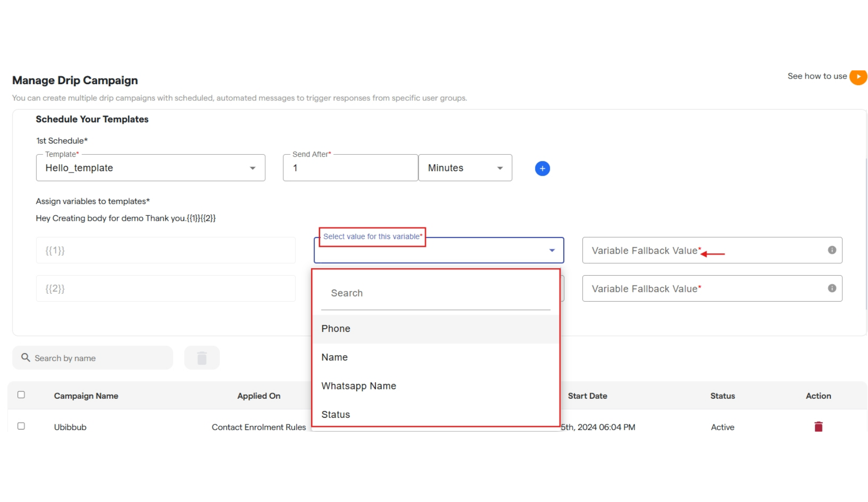
Task: Click the {{1}} variable field
Action: 166,251
